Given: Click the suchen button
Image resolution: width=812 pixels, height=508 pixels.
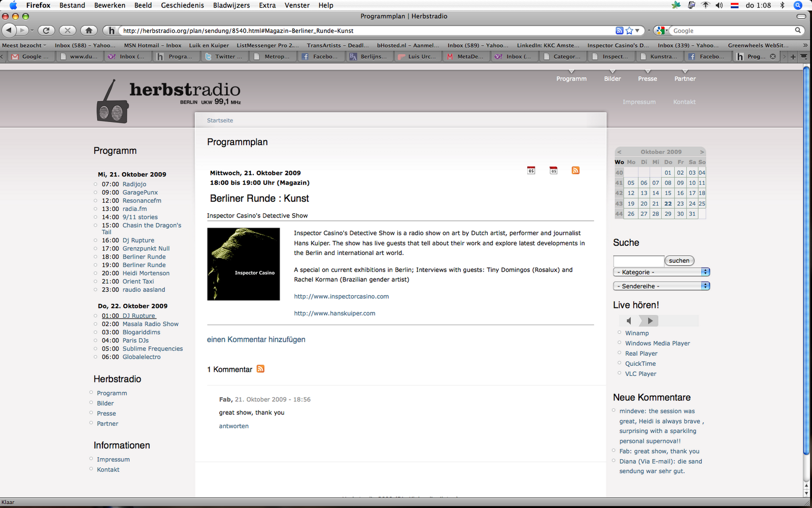Looking at the screenshot, I should (679, 261).
